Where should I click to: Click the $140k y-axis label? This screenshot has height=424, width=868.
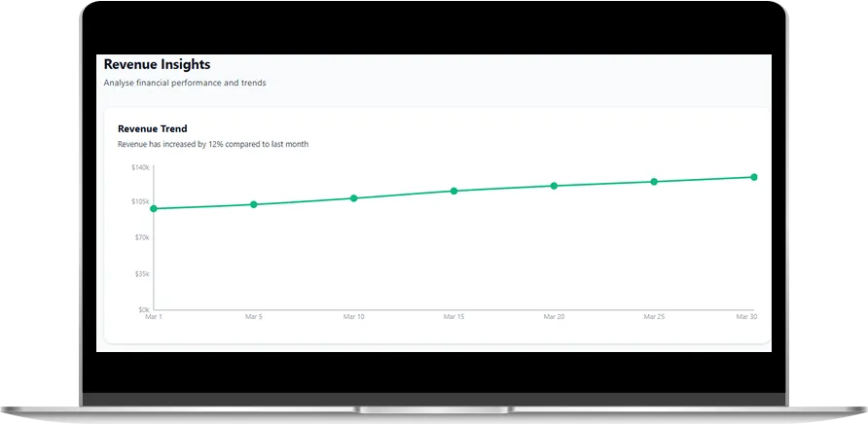coord(140,167)
